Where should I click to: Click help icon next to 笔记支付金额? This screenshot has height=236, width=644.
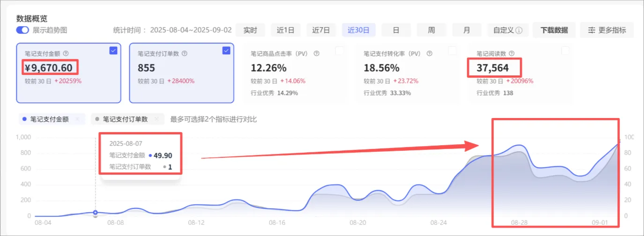point(66,54)
